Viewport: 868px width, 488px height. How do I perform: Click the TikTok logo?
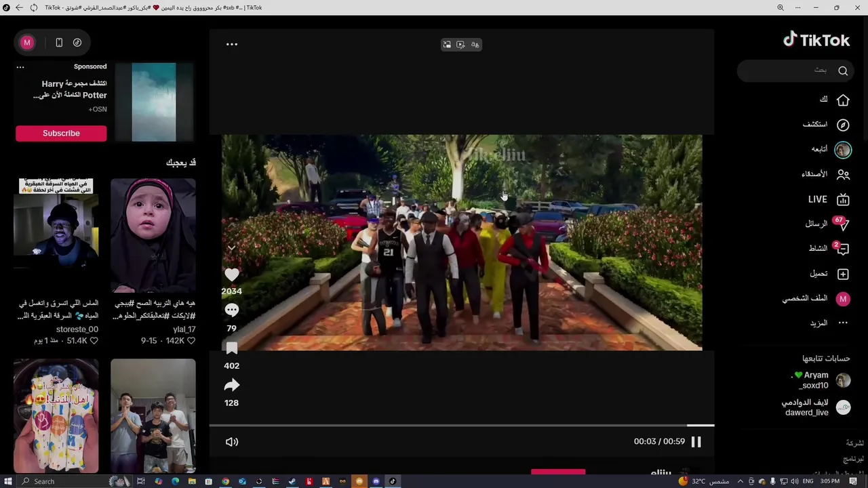tap(816, 40)
